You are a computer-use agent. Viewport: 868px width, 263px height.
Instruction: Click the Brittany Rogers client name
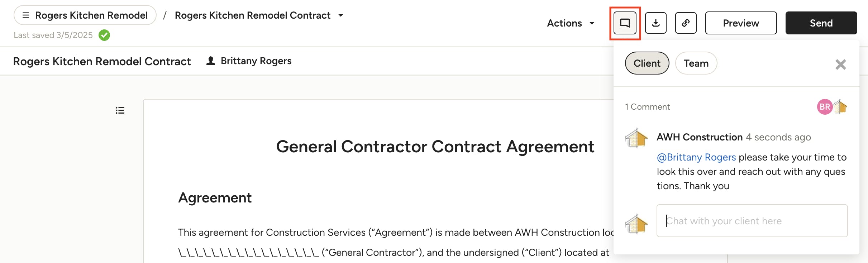256,61
